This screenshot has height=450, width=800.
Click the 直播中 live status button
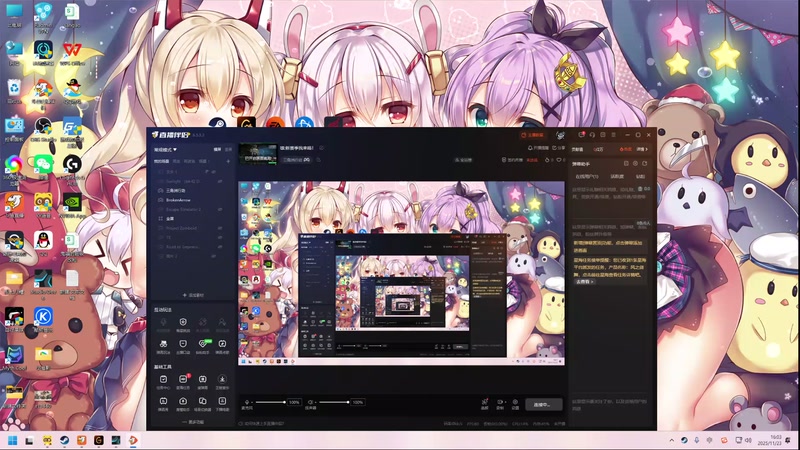click(x=543, y=404)
